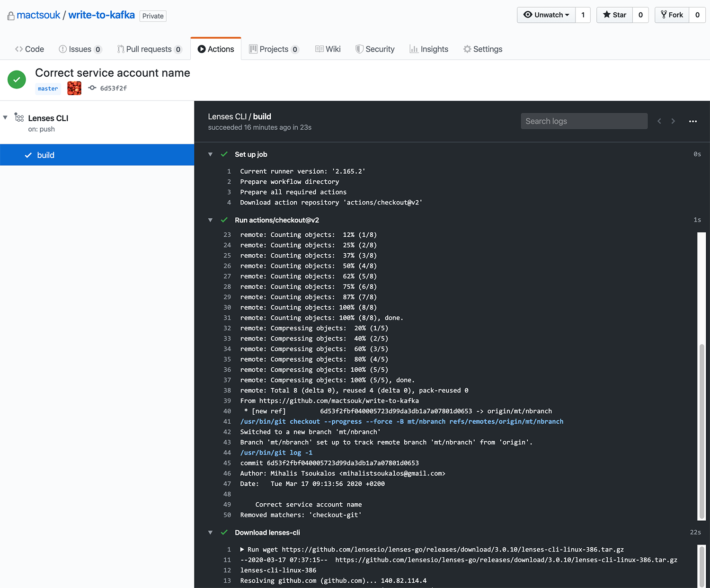Click the Download lenses-cli success checkmark

pos(224,533)
